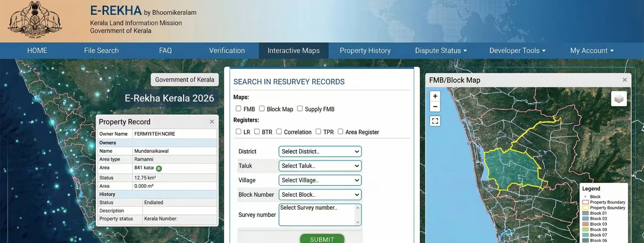644x243 pixels.
Task: Open the Select District dropdown
Action: pyautogui.click(x=320, y=152)
